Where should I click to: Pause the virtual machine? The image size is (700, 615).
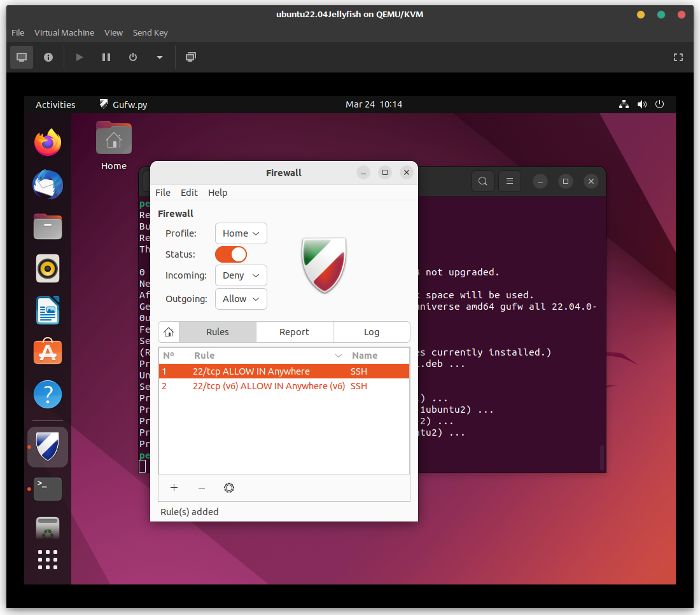tap(106, 57)
